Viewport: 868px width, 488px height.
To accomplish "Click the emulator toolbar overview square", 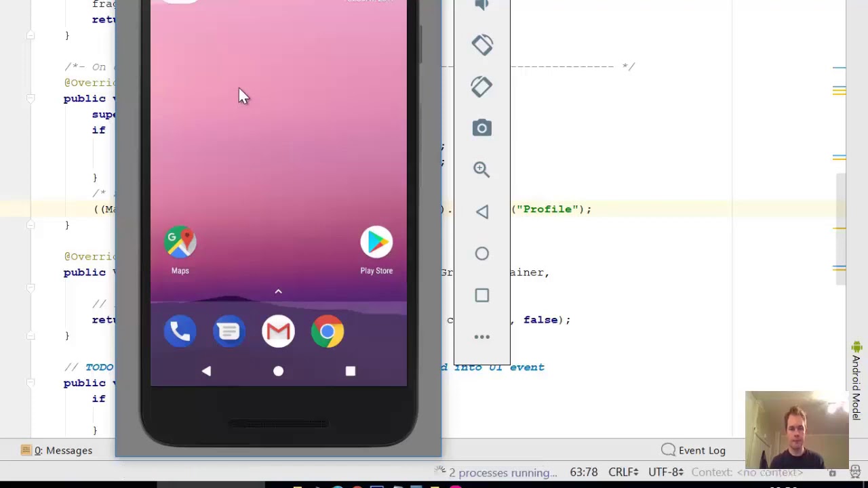I will pos(482,296).
